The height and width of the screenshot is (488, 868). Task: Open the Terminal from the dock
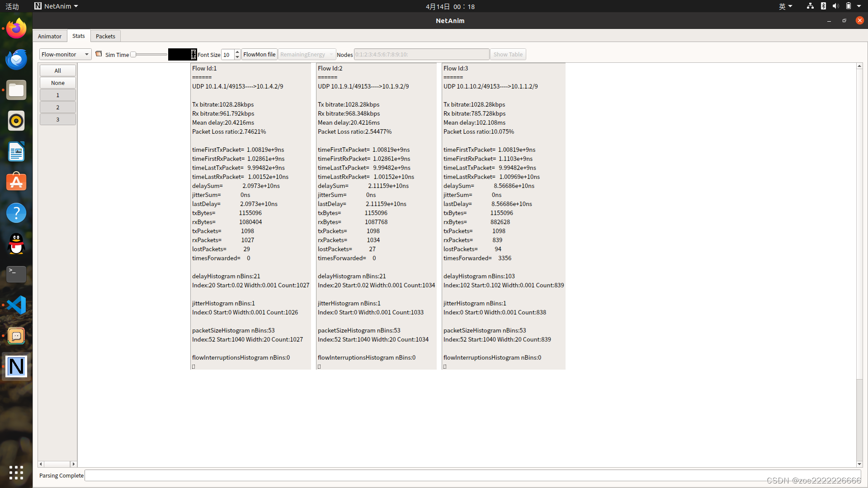[16, 274]
